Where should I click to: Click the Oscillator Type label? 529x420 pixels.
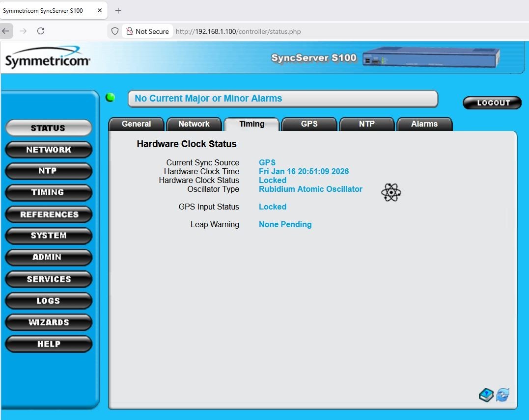pyautogui.click(x=213, y=189)
